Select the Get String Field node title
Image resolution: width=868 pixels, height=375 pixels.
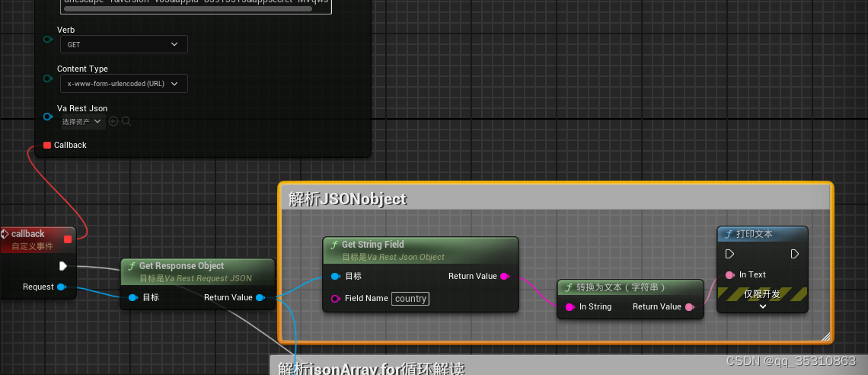pyautogui.click(x=372, y=244)
